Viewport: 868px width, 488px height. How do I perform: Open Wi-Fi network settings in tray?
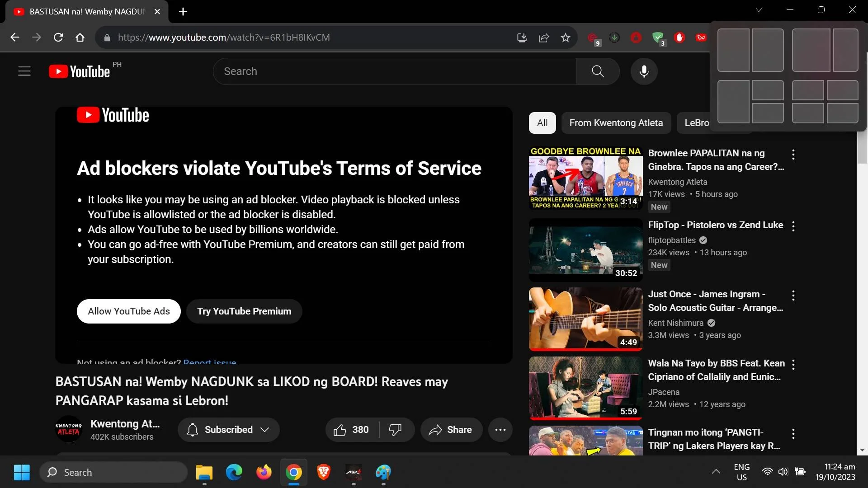[767, 472]
